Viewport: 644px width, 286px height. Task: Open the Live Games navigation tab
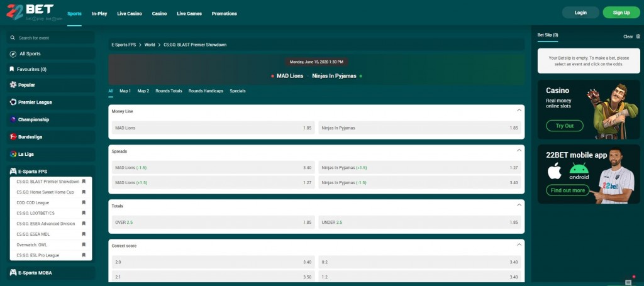(189, 14)
